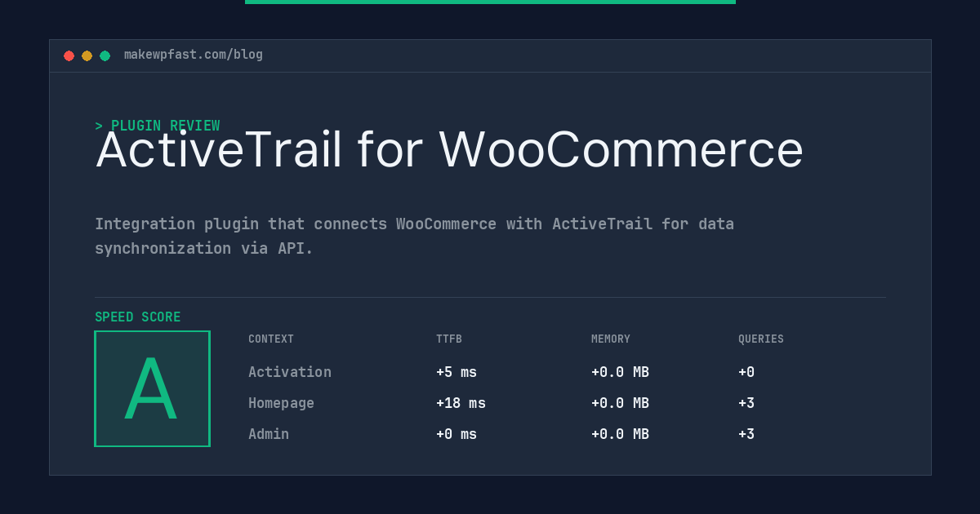Click the plugin description paragraph
Viewport: 980px width, 514px height.
pyautogui.click(x=414, y=236)
